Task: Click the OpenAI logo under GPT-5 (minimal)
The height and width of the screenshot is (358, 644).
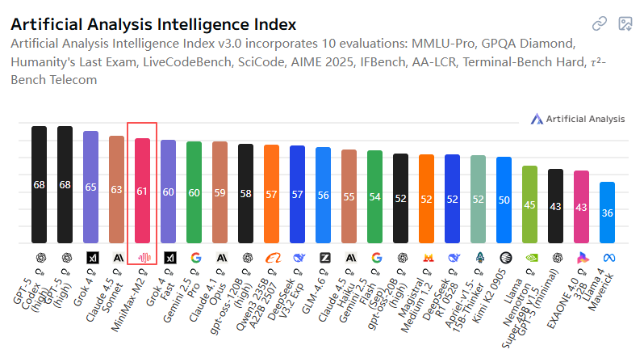Action: 556,258
